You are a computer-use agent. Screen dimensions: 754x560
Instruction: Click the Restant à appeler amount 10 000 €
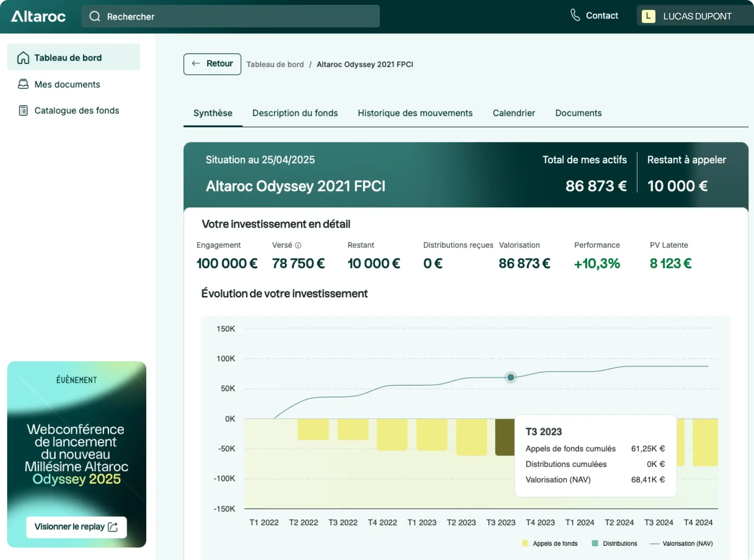tap(677, 186)
